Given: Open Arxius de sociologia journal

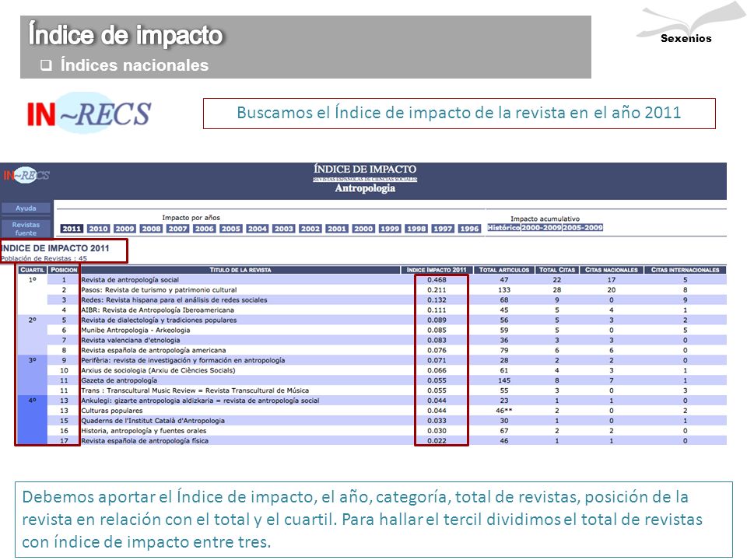Looking at the screenshot, I should coord(158,370).
